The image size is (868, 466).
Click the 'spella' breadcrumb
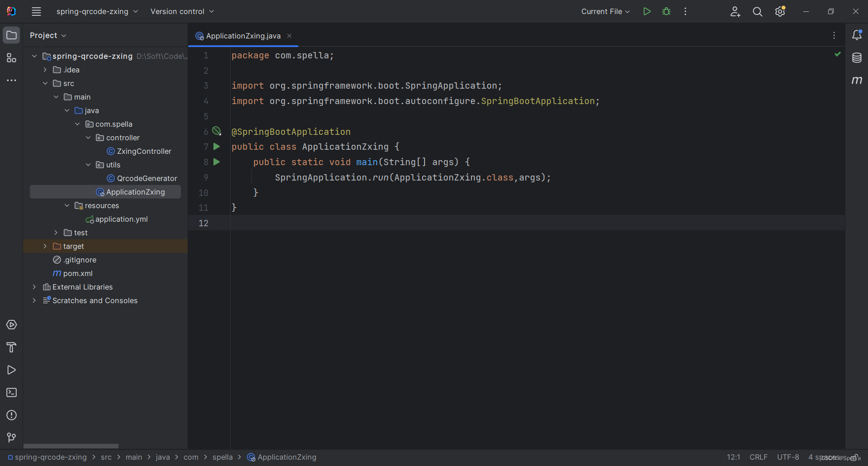point(222,457)
